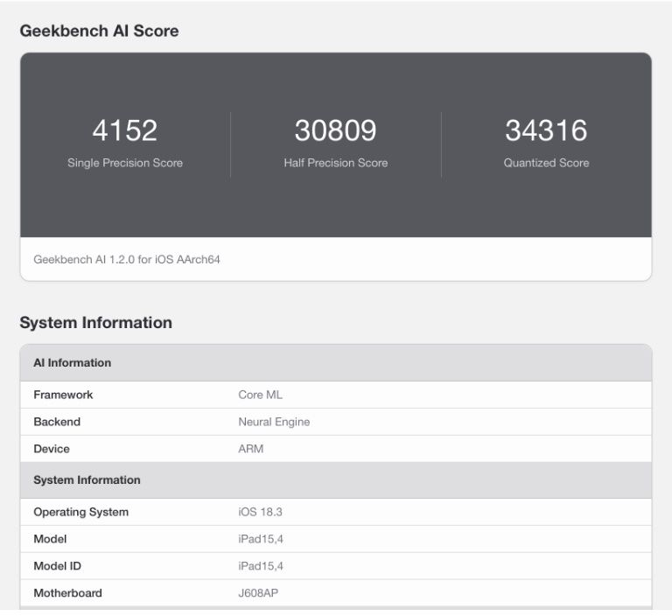Click the Framework row label
This screenshot has height=616, width=672.
pos(63,395)
